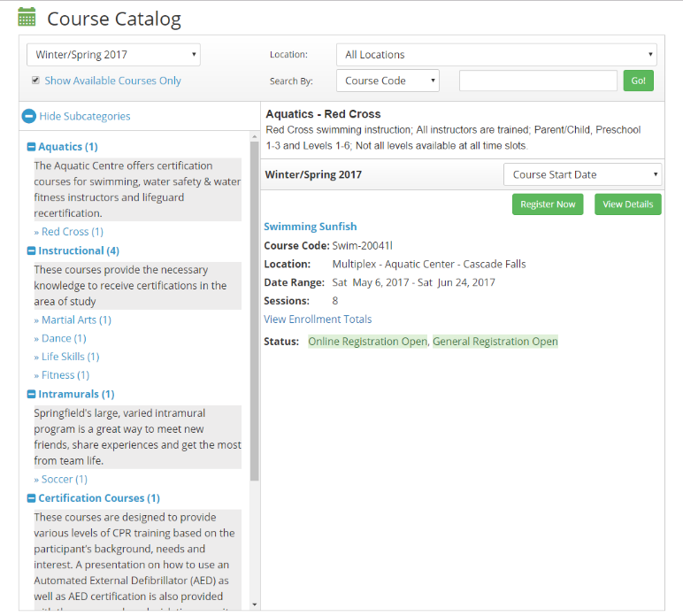Click the green Go! search button
This screenshot has width=683, height=616.
(x=638, y=81)
